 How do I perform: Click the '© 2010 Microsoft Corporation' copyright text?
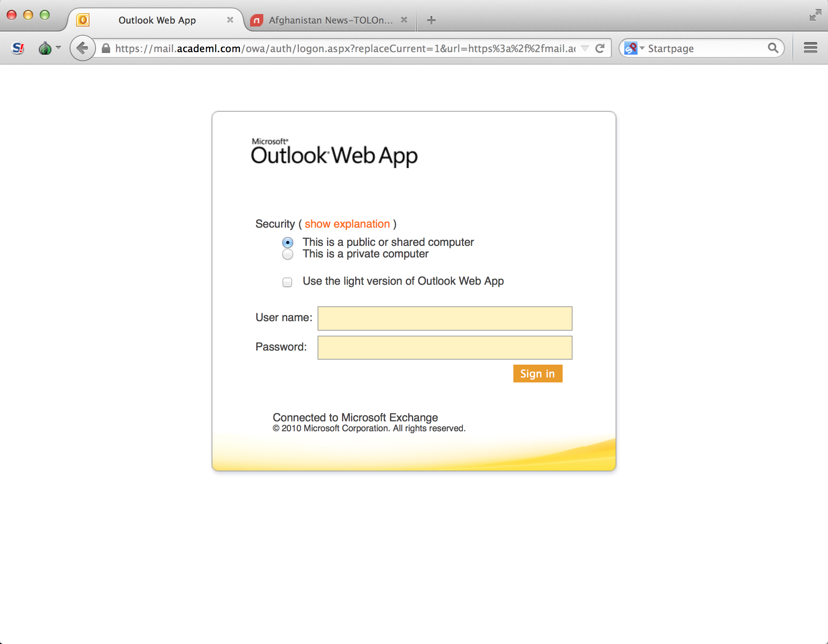[x=369, y=428]
